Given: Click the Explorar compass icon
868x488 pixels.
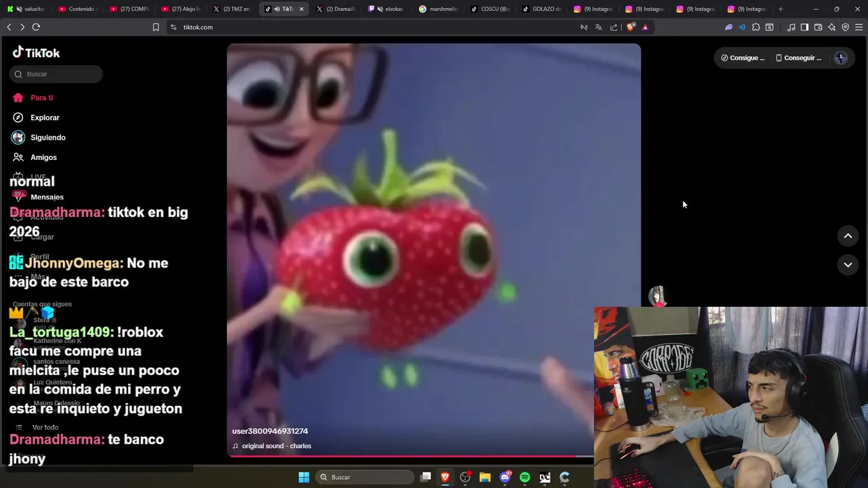Looking at the screenshot, I should tap(18, 117).
